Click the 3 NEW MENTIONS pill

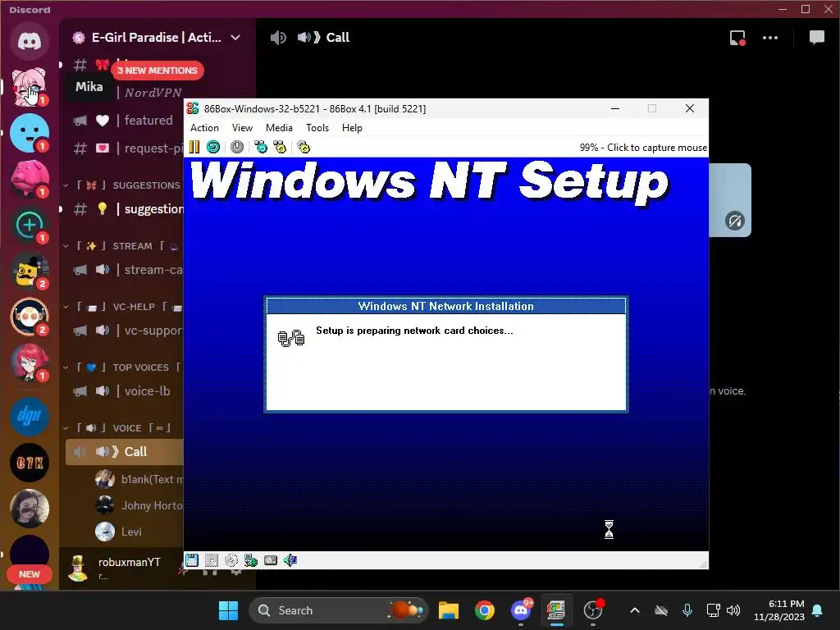coord(157,71)
